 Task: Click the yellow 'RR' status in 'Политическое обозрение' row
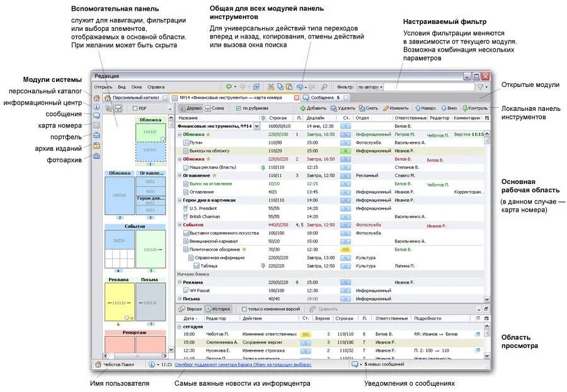point(345,250)
